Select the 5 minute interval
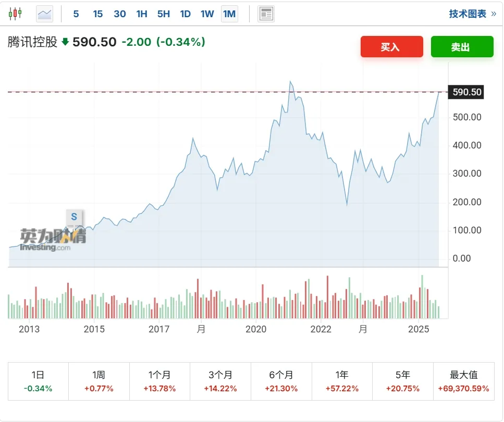 pos(76,14)
